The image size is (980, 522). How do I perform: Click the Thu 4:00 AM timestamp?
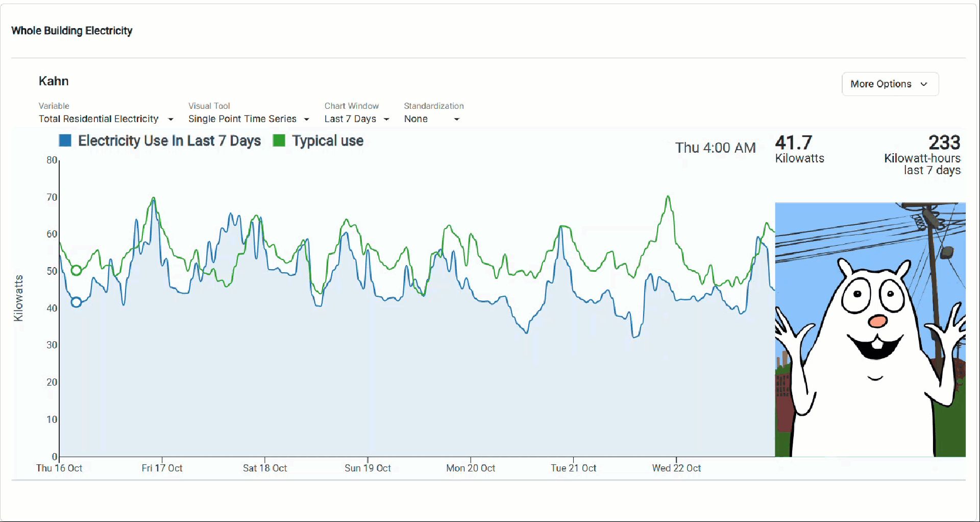coord(716,148)
